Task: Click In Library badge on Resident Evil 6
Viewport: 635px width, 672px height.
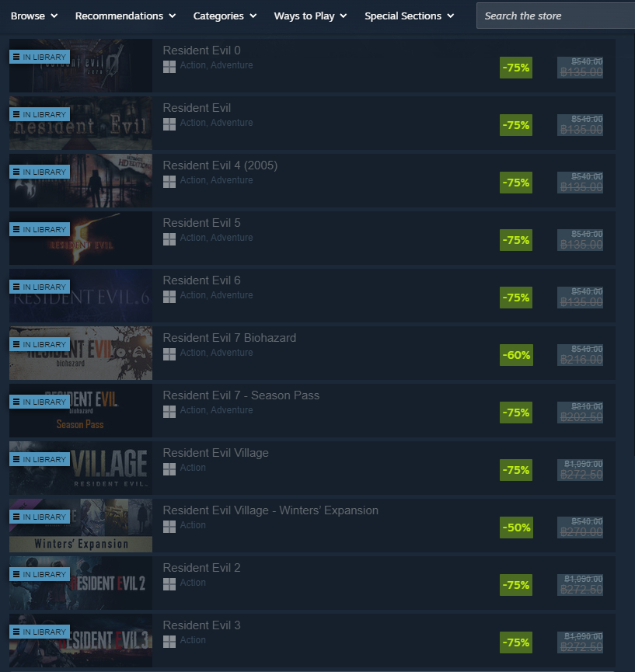Action: click(40, 287)
